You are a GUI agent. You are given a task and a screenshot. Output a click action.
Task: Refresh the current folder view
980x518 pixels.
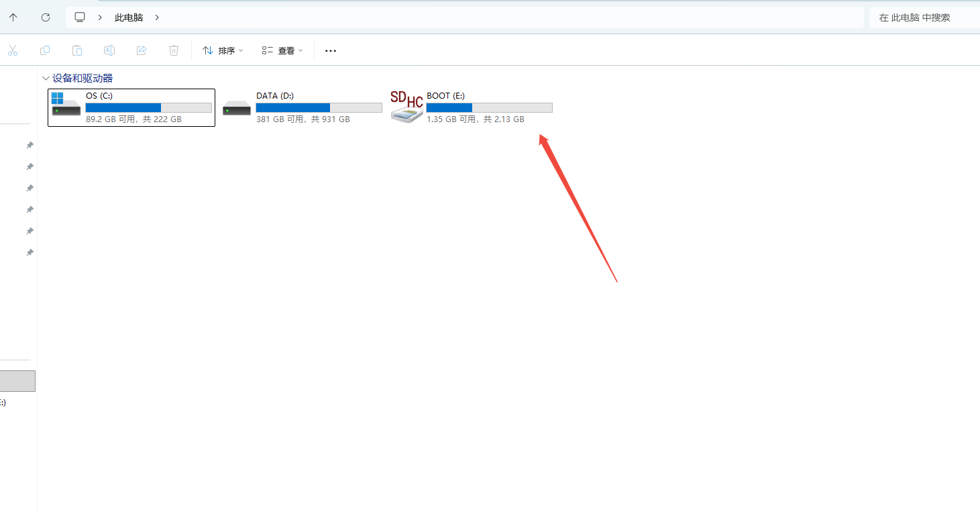coord(46,17)
